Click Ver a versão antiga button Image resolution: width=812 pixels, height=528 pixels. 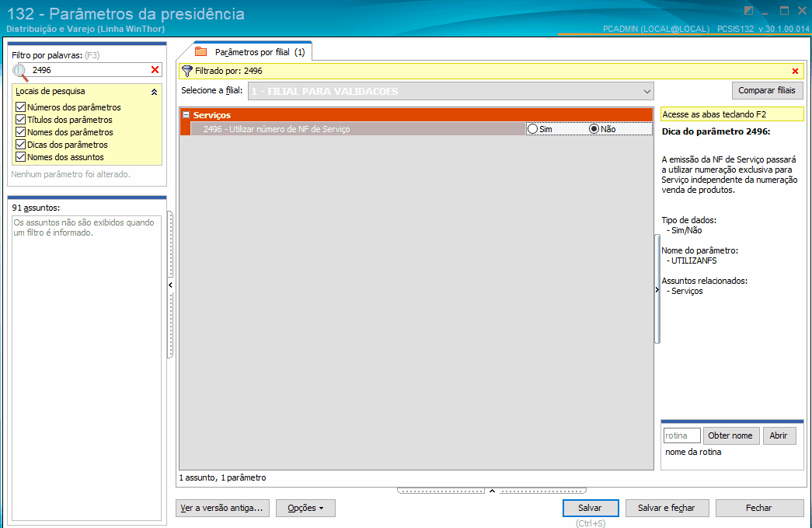(222, 508)
